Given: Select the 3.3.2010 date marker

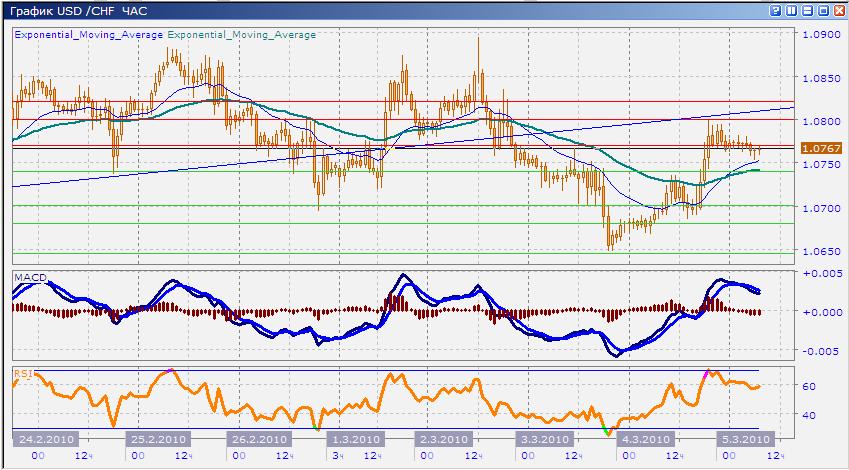Looking at the screenshot, I should point(545,439).
